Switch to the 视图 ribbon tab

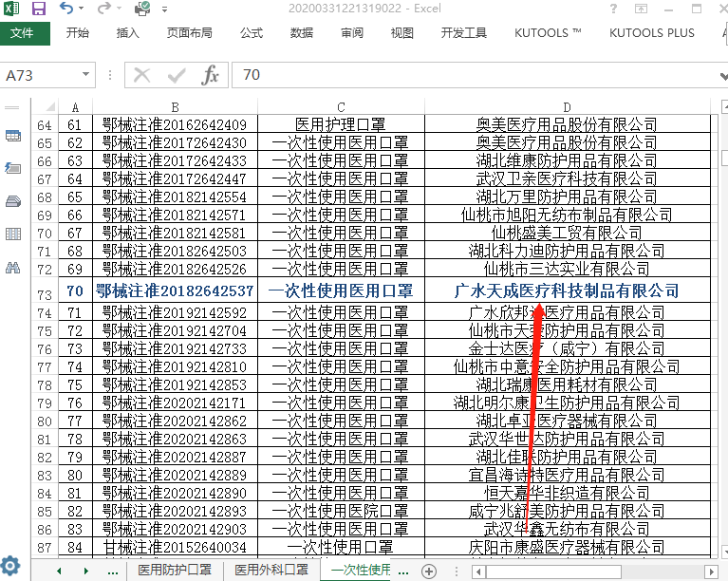402,33
